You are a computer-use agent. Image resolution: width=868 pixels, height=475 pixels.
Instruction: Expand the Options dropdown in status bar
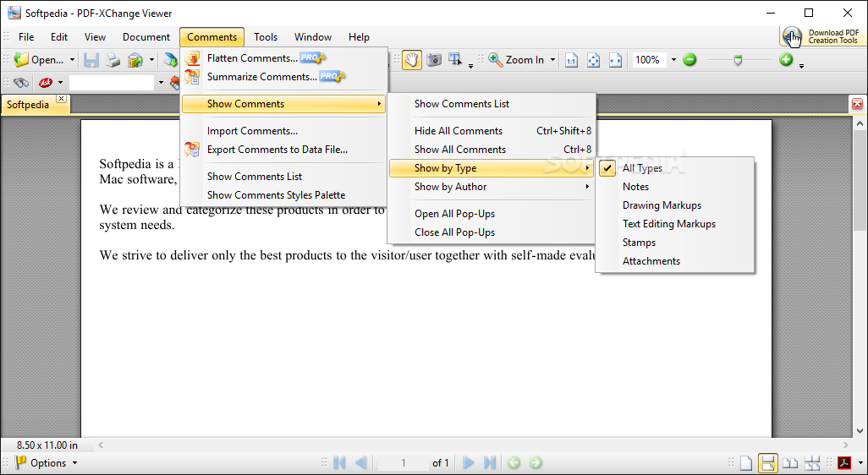(x=74, y=463)
